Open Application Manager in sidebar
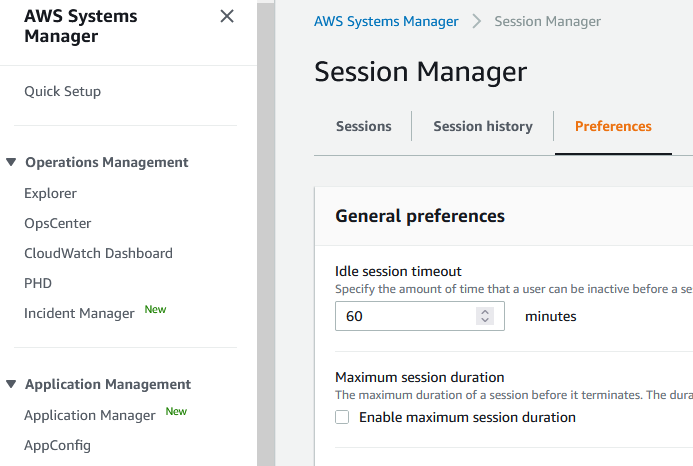Screen dimensions: 693x466 point(90,415)
